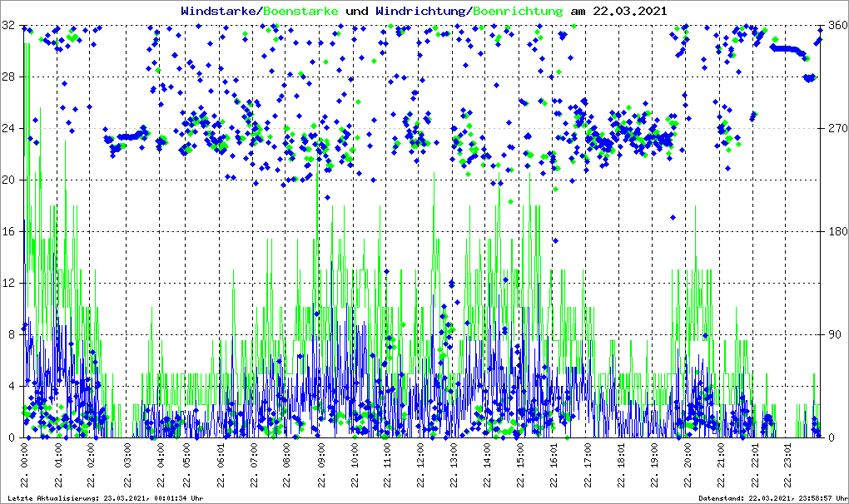Select the 12 label on left axis

(8, 283)
